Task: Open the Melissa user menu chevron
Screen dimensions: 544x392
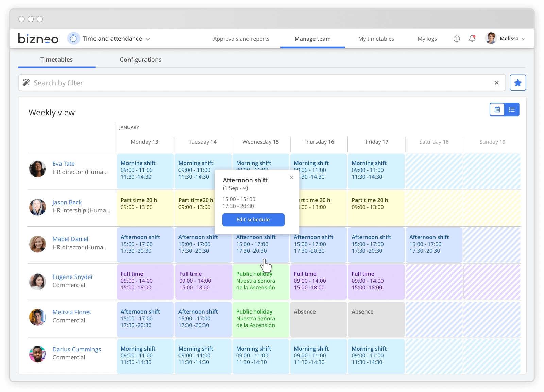Action: tap(523, 39)
